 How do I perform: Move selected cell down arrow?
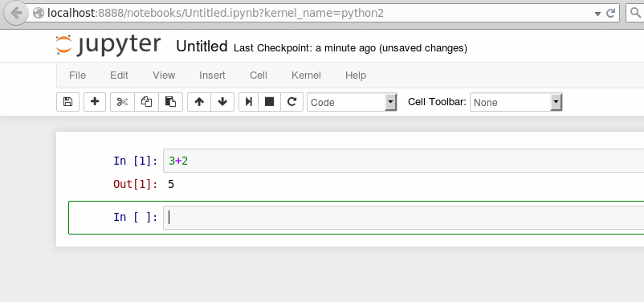222,102
